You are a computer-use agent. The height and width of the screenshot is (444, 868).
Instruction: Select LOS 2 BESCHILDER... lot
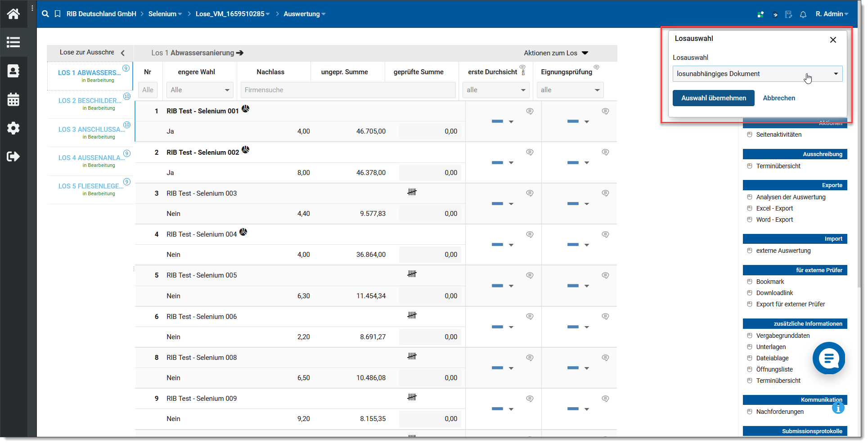point(90,104)
